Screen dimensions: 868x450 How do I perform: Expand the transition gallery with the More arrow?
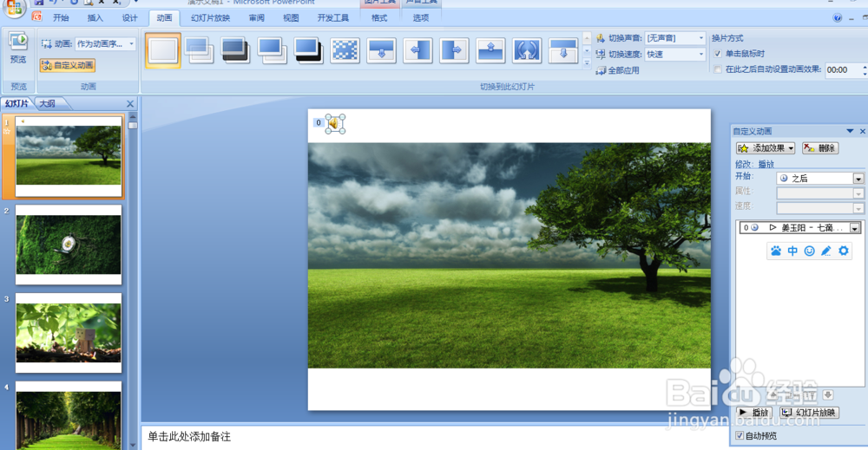[x=587, y=63]
